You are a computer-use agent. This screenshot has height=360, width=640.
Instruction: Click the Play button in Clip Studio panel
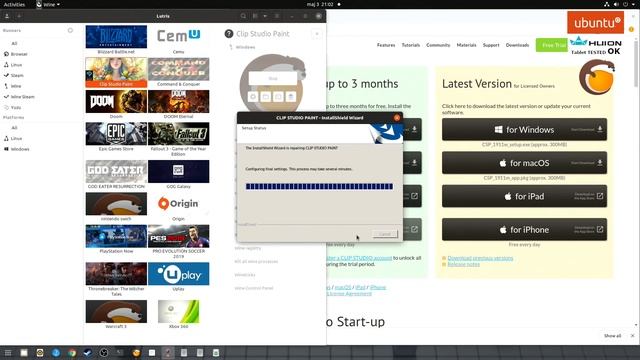(273, 78)
